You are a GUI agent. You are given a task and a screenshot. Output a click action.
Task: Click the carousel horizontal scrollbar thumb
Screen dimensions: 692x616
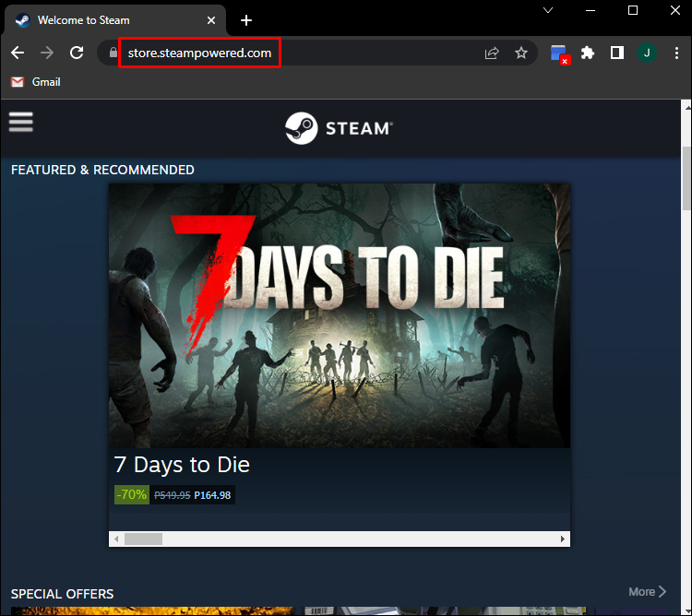click(143, 539)
